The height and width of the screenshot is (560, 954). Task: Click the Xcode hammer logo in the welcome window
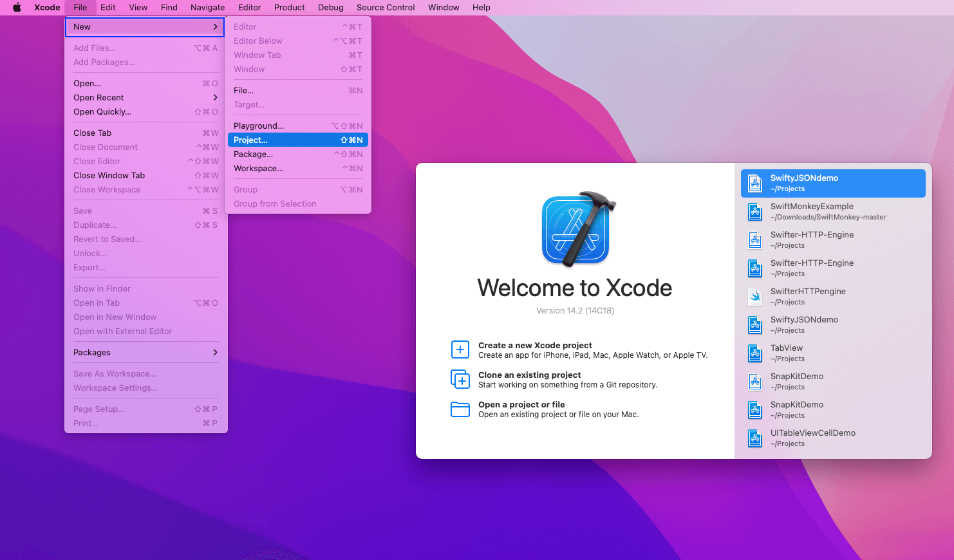(575, 230)
